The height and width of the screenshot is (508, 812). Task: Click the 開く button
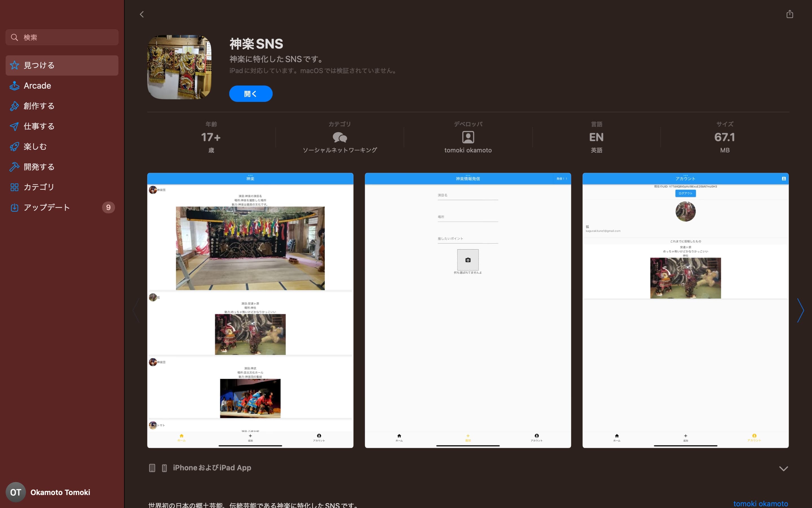[x=251, y=94]
